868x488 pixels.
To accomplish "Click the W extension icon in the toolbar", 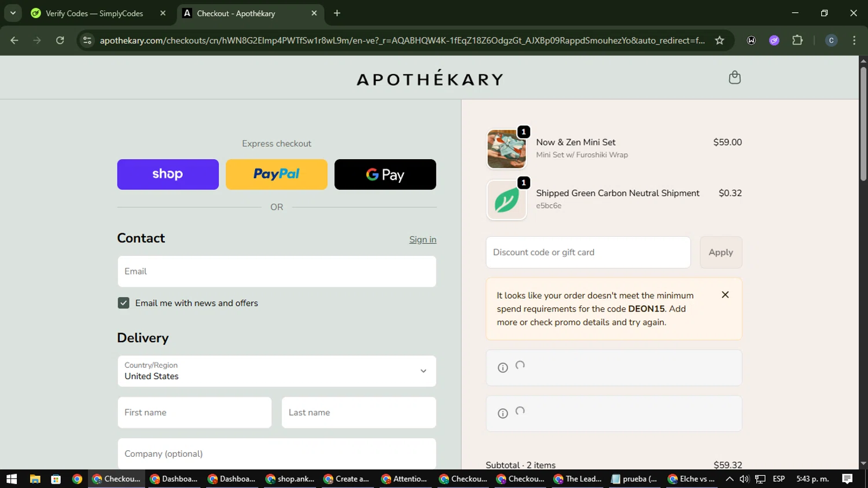I will [x=751, y=41].
